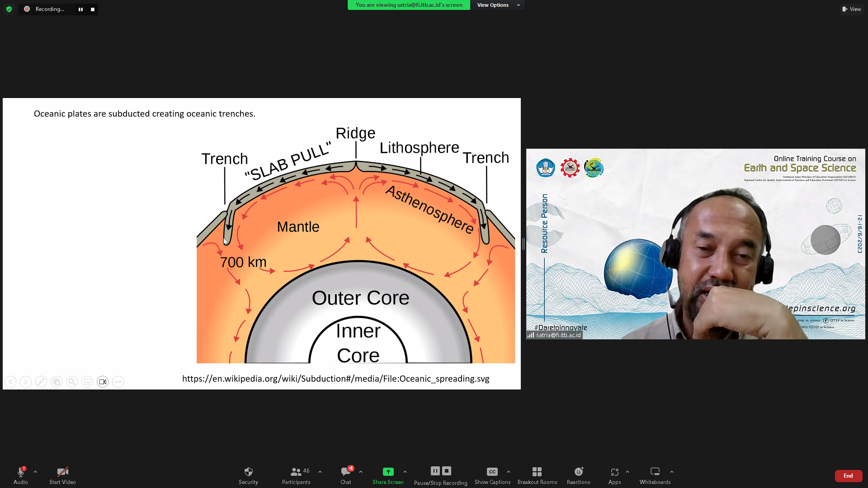
Task: Click the End meeting button
Action: point(848,475)
